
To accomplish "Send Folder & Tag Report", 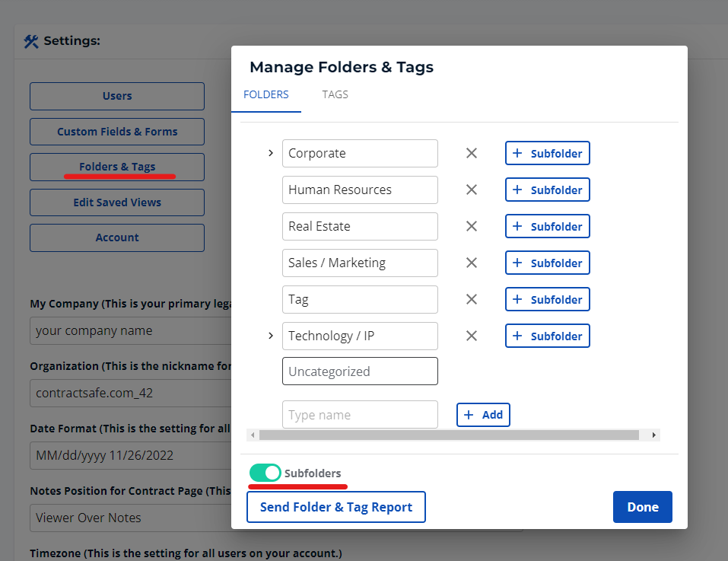I will 335,507.
